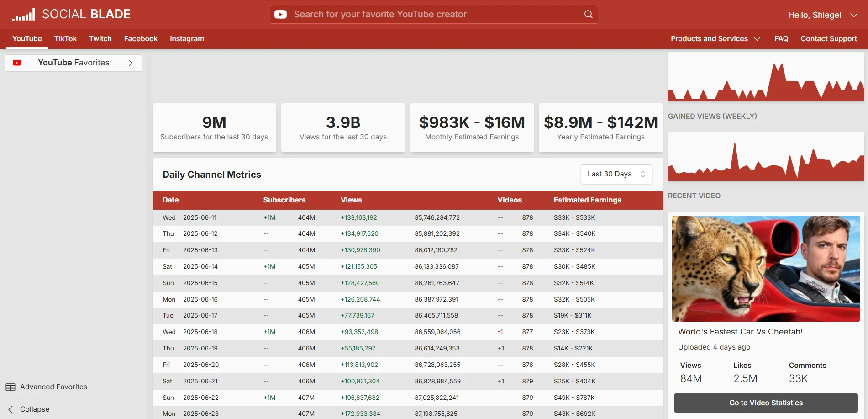The height and width of the screenshot is (419, 868).
Task: Click the Social Blade bar-chart logo
Action: 23,14
